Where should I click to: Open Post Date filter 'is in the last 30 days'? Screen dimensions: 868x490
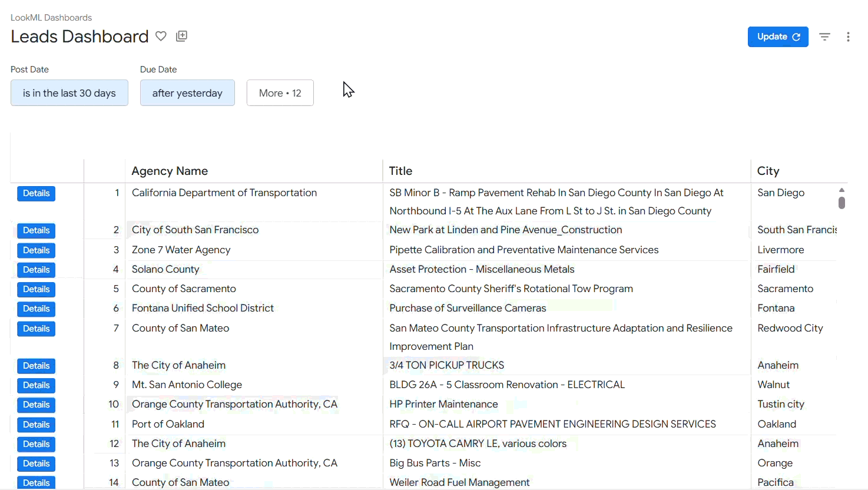pyautogui.click(x=69, y=93)
